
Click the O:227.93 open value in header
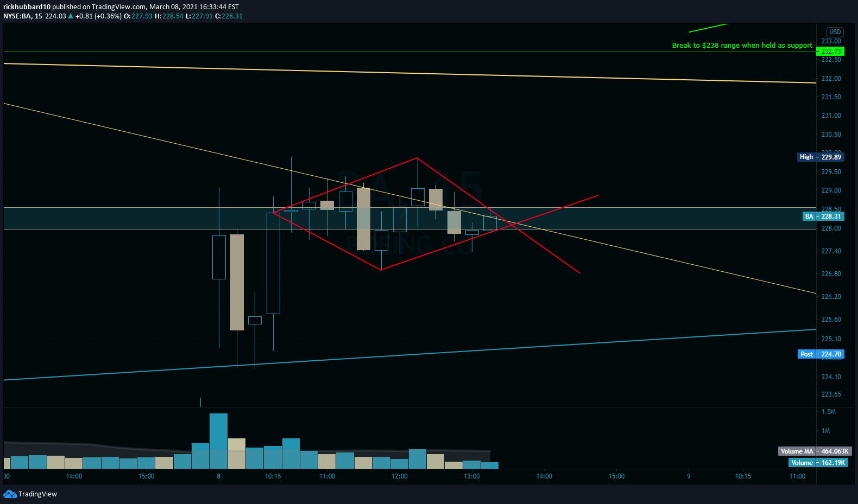138,16
